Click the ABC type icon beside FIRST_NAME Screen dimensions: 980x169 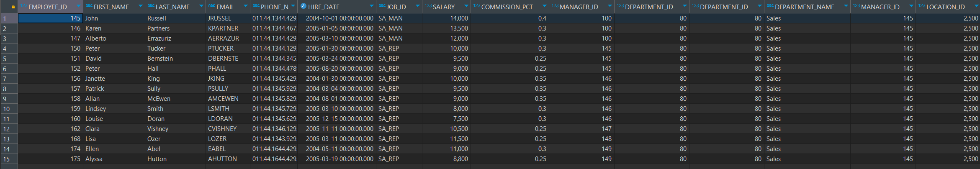(89, 6)
